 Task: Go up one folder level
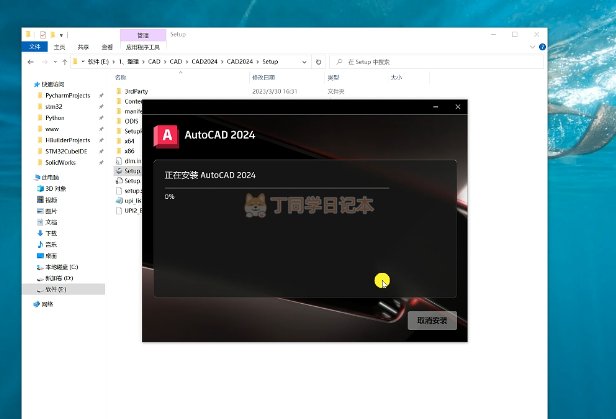tap(64, 62)
